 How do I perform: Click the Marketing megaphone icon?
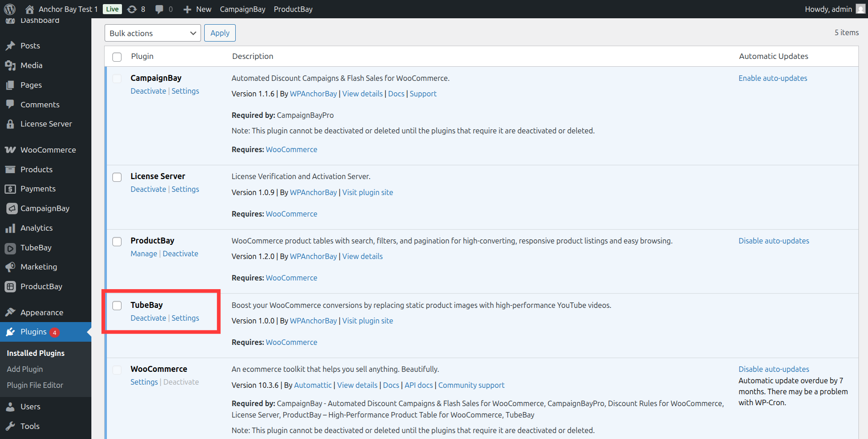[10, 267]
